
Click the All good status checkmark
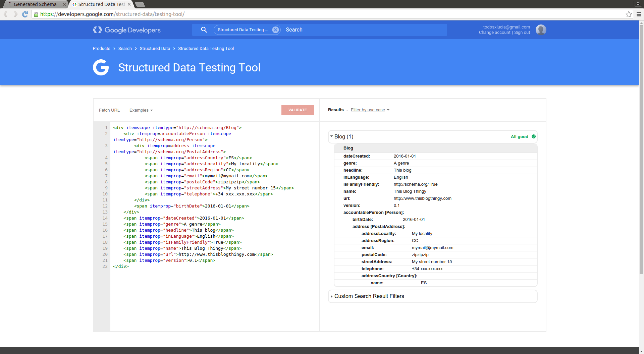(x=534, y=136)
